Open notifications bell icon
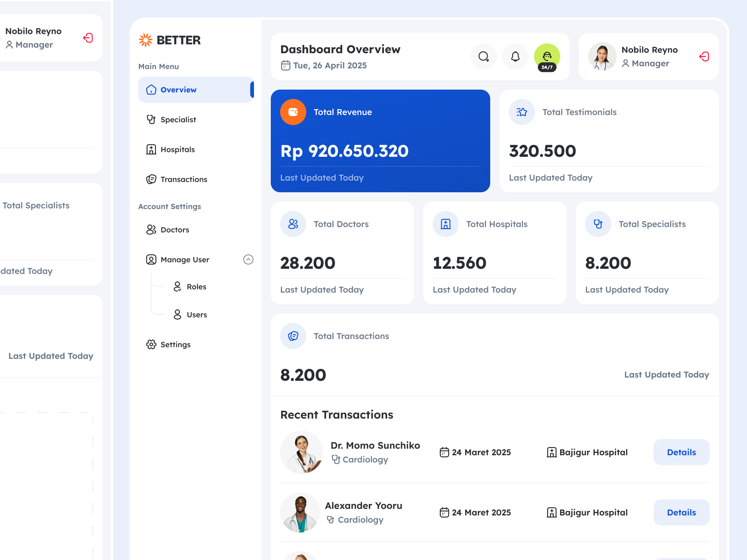 [515, 56]
